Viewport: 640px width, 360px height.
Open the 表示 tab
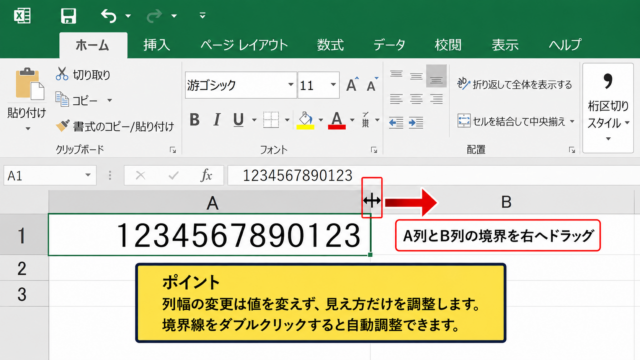pyautogui.click(x=505, y=44)
